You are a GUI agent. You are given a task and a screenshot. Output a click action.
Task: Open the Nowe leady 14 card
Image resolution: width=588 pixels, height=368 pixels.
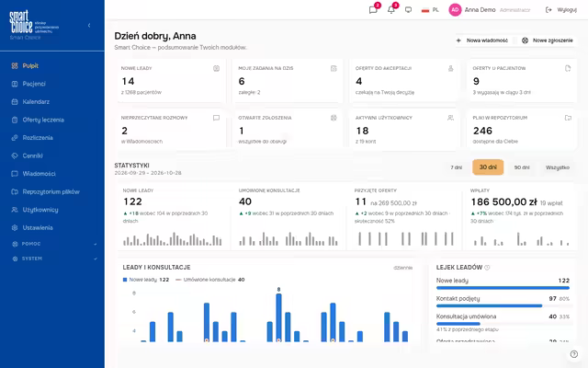[172, 80]
